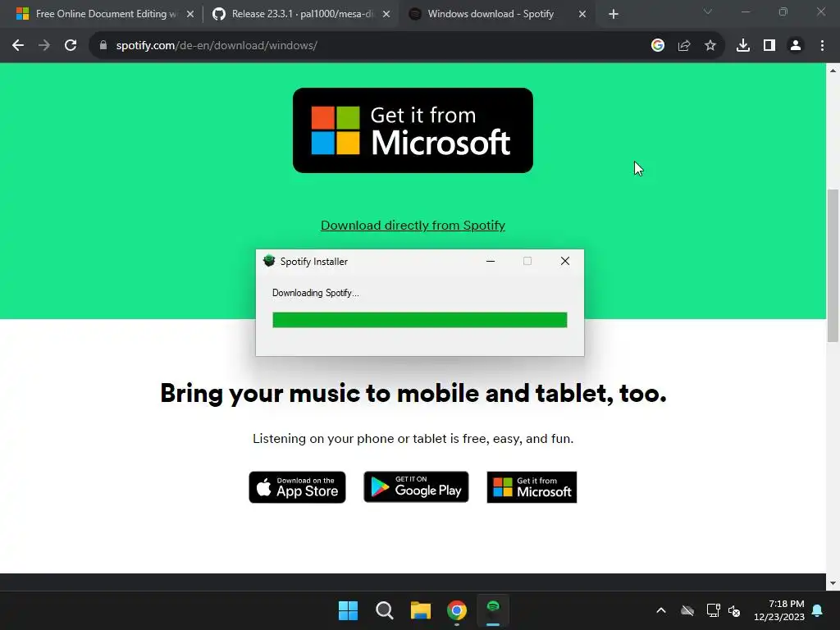This screenshot has height=630, width=840.
Task: View site security lock info
Action: [x=103, y=46]
